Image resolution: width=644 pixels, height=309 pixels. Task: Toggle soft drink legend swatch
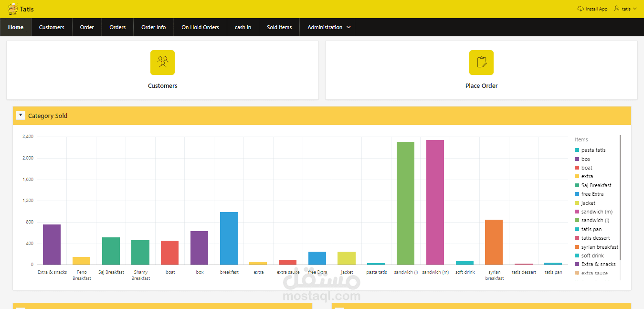(577, 256)
